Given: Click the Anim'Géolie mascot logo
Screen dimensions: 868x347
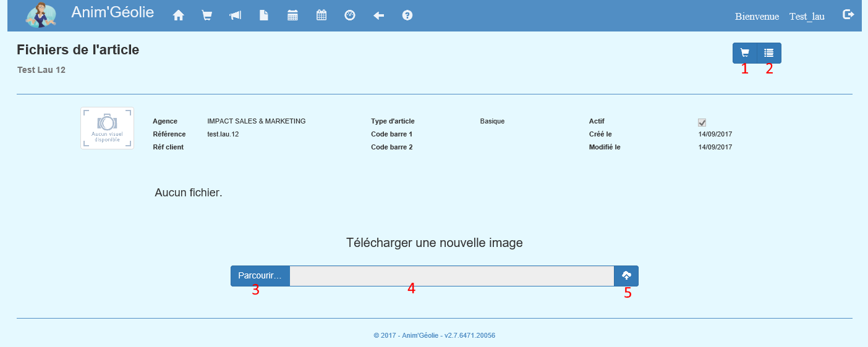Looking at the screenshot, I should click(x=40, y=15).
